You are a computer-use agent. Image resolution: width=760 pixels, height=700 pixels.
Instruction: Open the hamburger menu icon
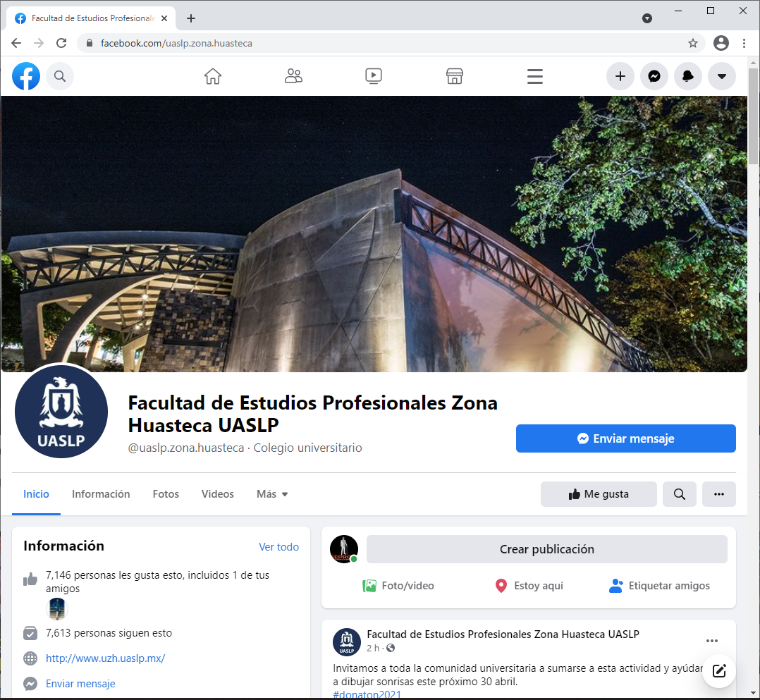click(x=535, y=76)
